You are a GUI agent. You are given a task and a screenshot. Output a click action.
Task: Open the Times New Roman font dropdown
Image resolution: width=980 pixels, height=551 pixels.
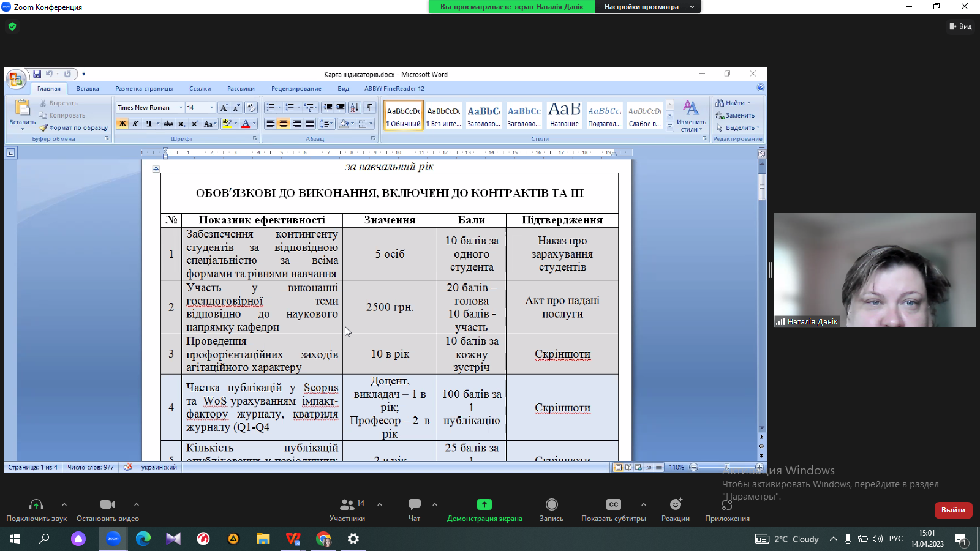point(181,108)
